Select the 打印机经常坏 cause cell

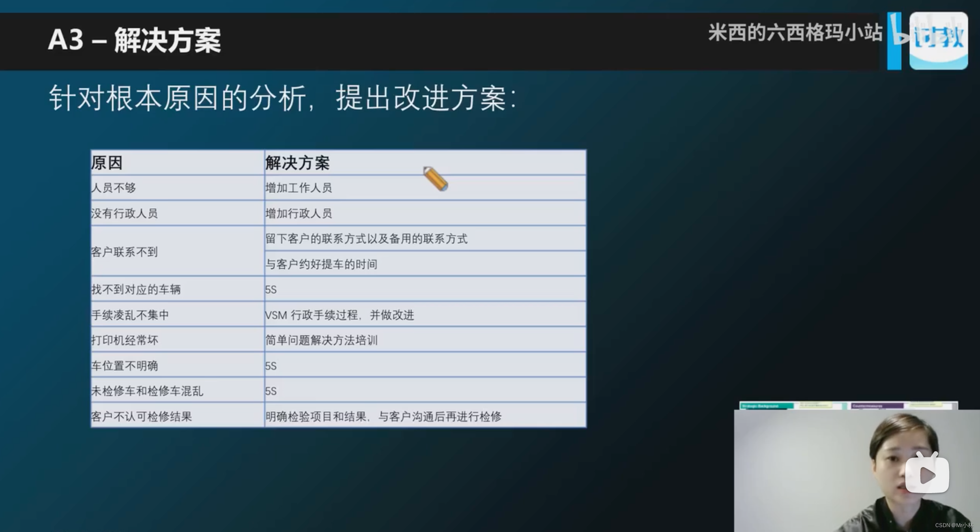[125, 340]
